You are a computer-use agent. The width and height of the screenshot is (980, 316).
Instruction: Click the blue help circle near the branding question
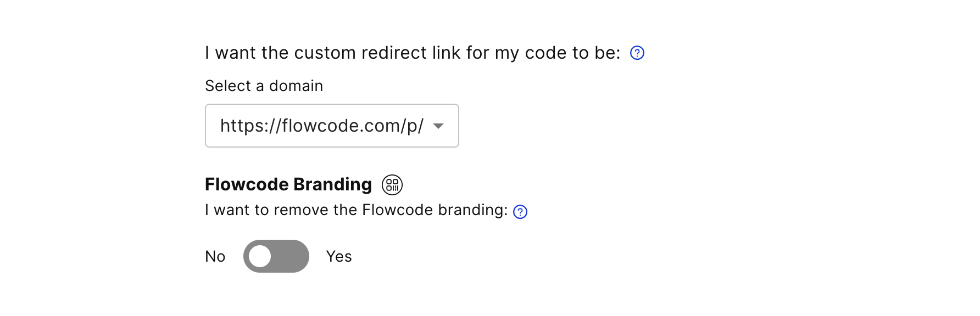520,211
